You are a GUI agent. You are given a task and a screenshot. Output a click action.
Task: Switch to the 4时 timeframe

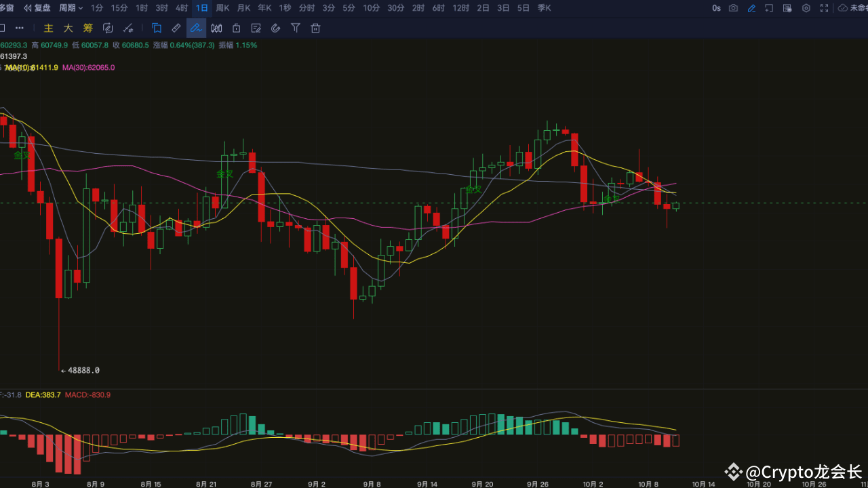pyautogui.click(x=182, y=8)
